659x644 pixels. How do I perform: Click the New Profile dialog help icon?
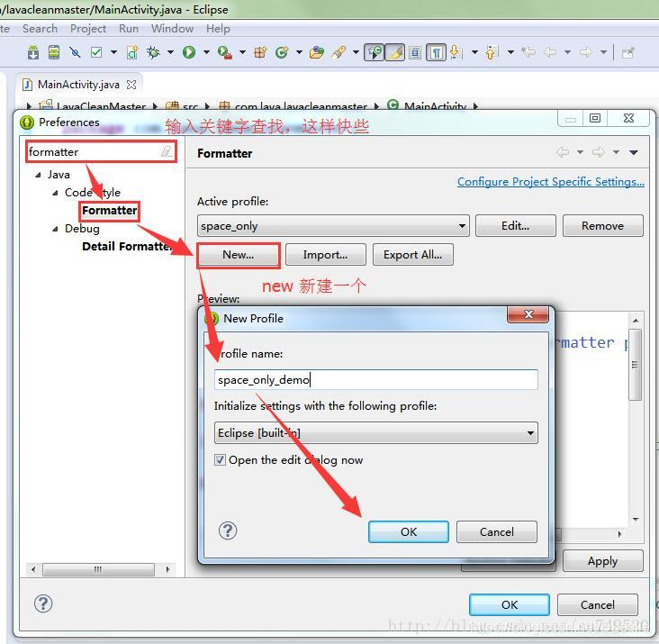[228, 531]
